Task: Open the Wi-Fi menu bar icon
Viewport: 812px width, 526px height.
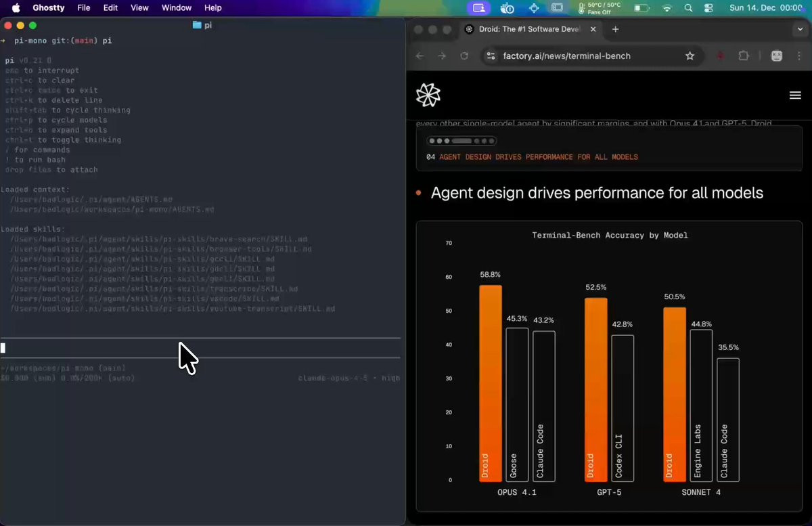Action: coord(667,8)
